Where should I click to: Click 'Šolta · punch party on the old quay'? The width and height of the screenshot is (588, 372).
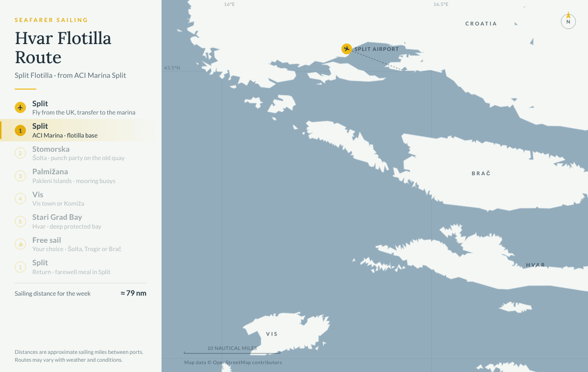pyautogui.click(x=78, y=158)
